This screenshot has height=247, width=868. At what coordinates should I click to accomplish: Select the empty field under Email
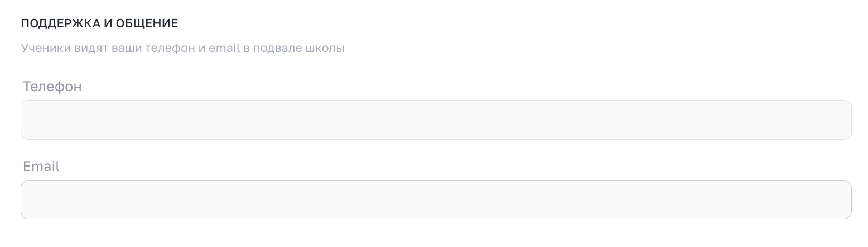[436, 199]
